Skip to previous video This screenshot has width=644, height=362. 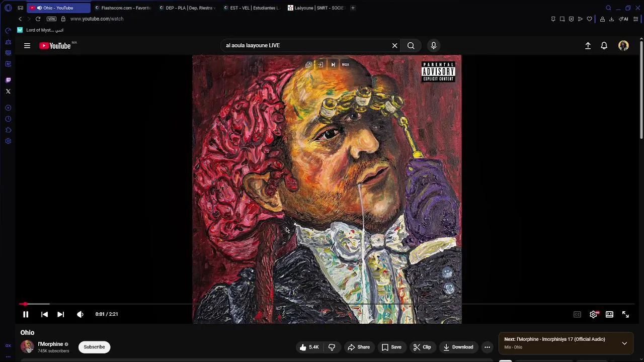click(44, 314)
